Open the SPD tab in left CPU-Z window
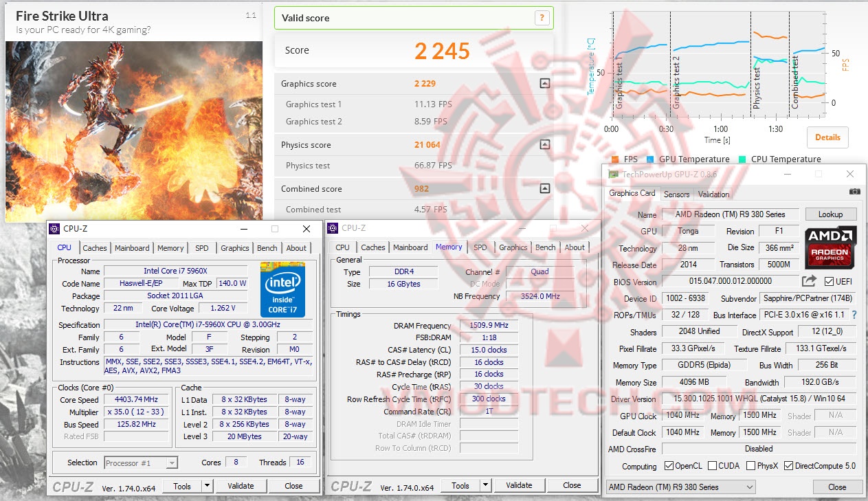This screenshot has width=868, height=501. tap(202, 248)
